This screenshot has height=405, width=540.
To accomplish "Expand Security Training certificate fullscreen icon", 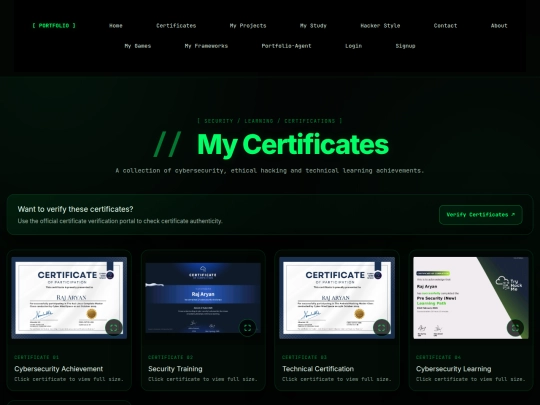I will (248, 328).
